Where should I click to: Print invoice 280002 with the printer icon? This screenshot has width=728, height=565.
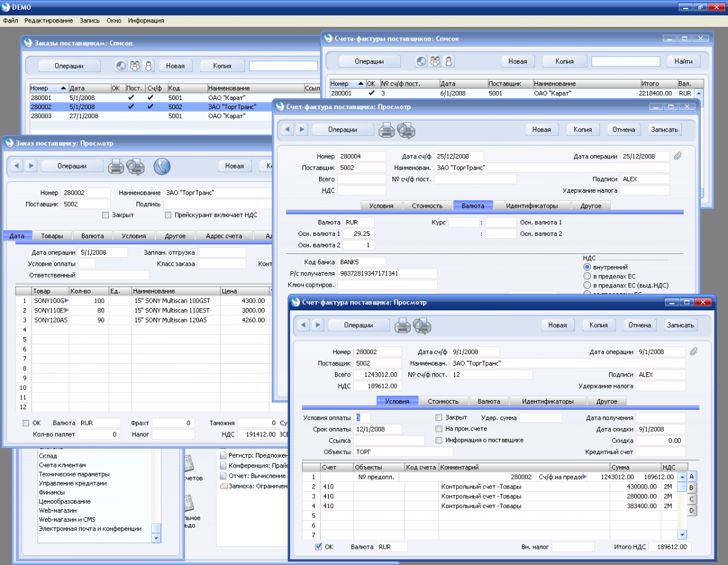coord(402,326)
